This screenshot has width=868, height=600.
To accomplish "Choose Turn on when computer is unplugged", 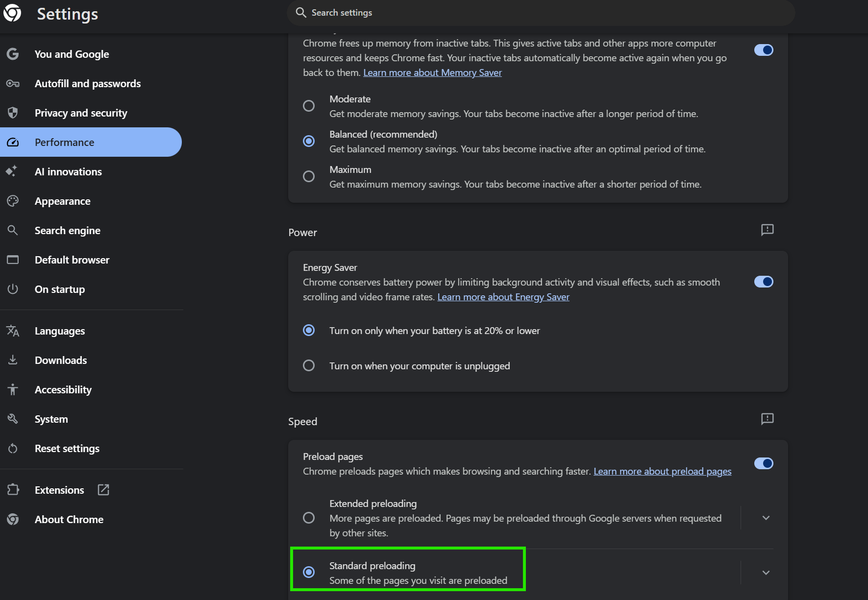I will pyautogui.click(x=309, y=366).
